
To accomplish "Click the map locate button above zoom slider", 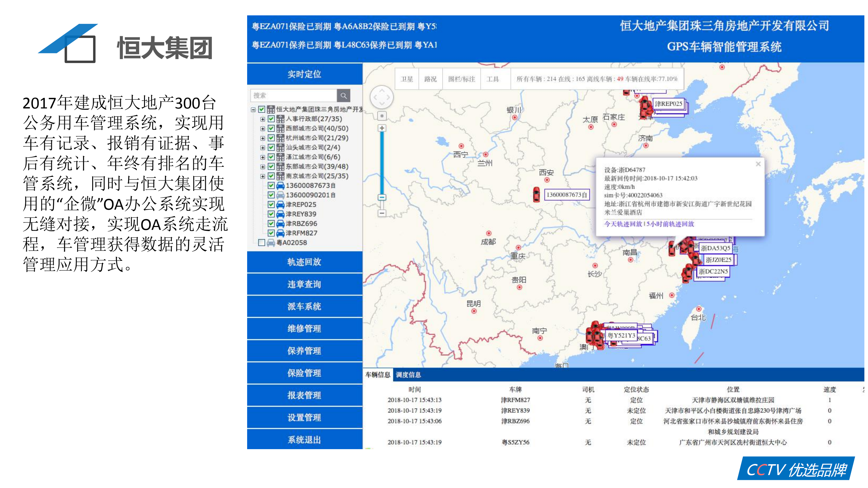I will tap(382, 116).
